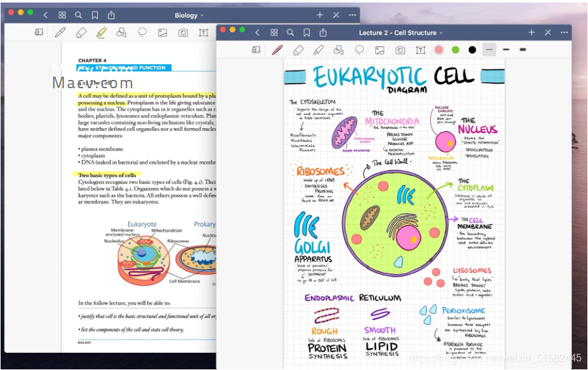Viewport: 588px width, 370px height.
Task: Open the camera tool in Biology toolbar
Action: tap(183, 32)
